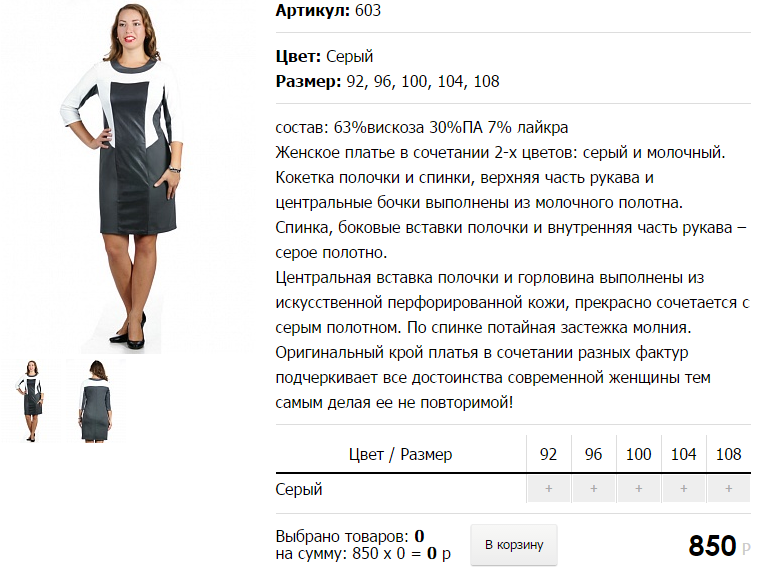Click the plus for size 92 in Серый row
This screenshot has height=568, width=762.
(549, 489)
